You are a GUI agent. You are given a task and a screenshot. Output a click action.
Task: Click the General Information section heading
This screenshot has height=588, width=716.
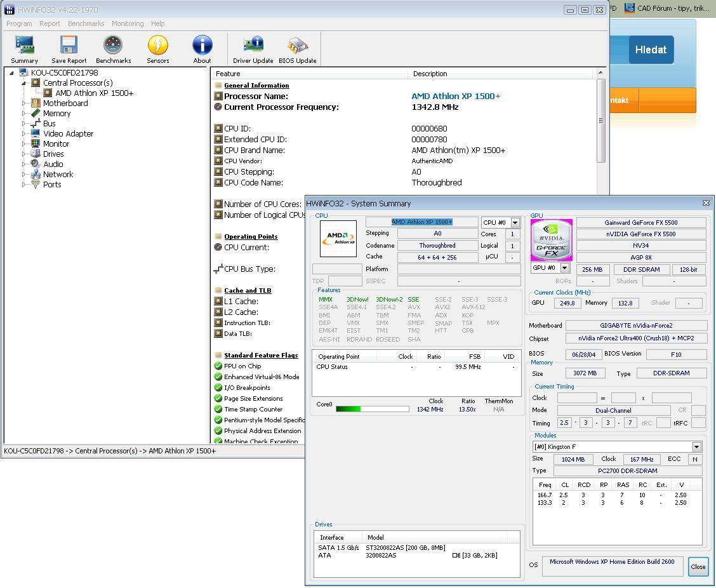pos(256,86)
